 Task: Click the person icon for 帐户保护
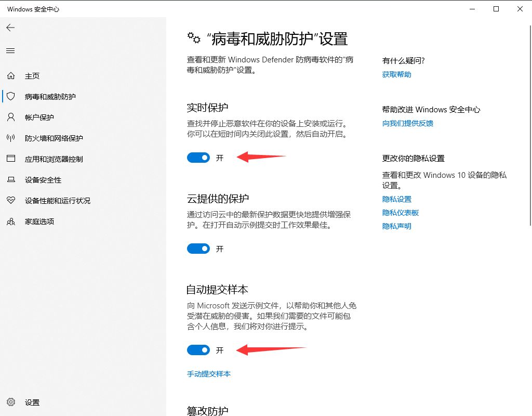pyautogui.click(x=11, y=117)
